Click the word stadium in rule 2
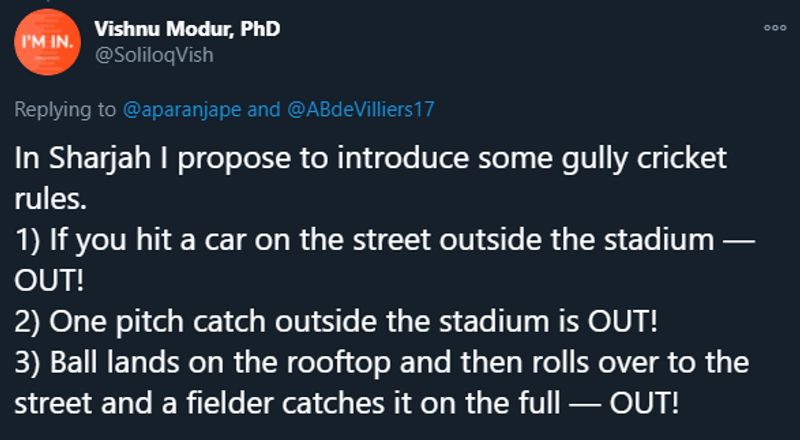This screenshot has width=800, height=440. [499, 321]
